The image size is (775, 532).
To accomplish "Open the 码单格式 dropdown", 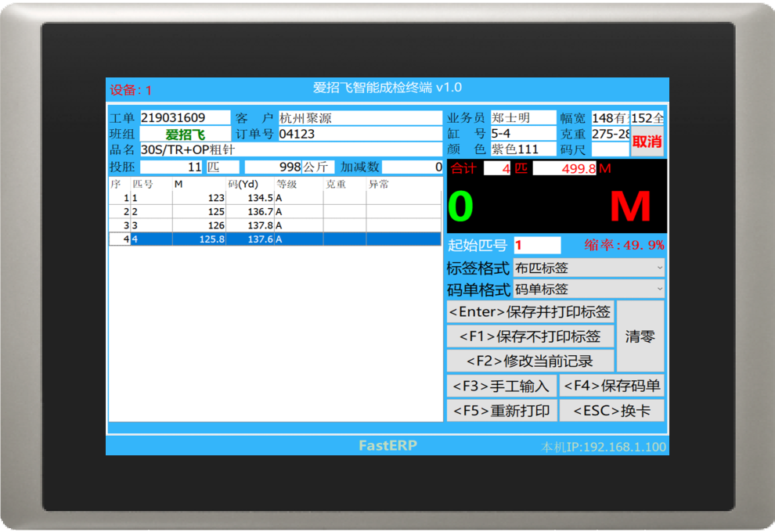I will coord(589,289).
